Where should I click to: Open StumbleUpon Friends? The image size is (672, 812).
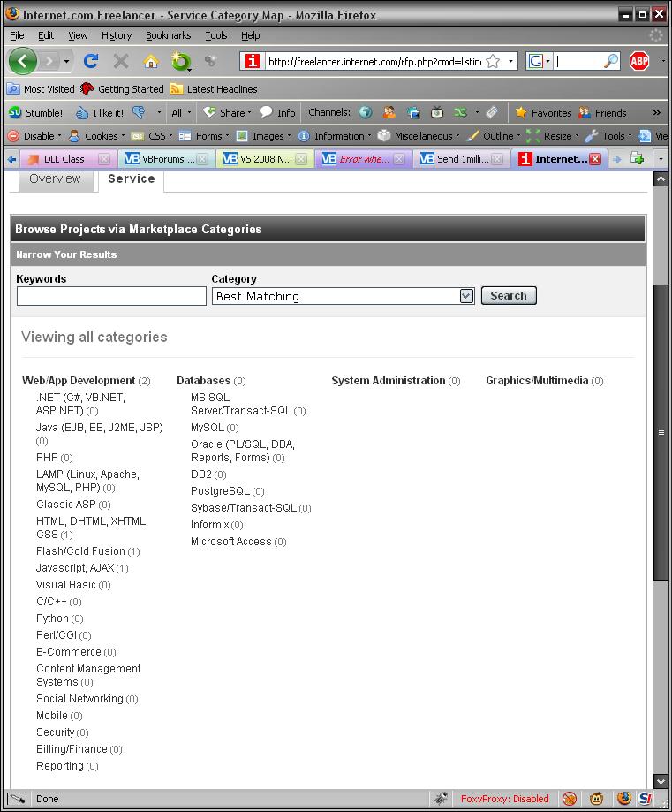602,112
